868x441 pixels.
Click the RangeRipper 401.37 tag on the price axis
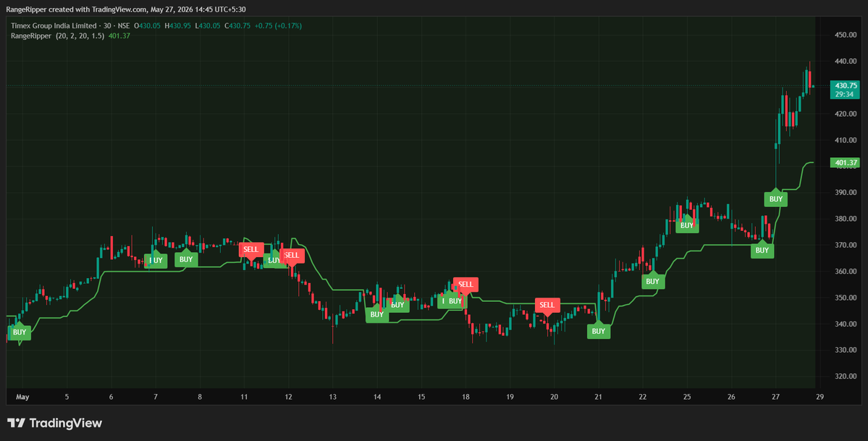click(x=846, y=163)
